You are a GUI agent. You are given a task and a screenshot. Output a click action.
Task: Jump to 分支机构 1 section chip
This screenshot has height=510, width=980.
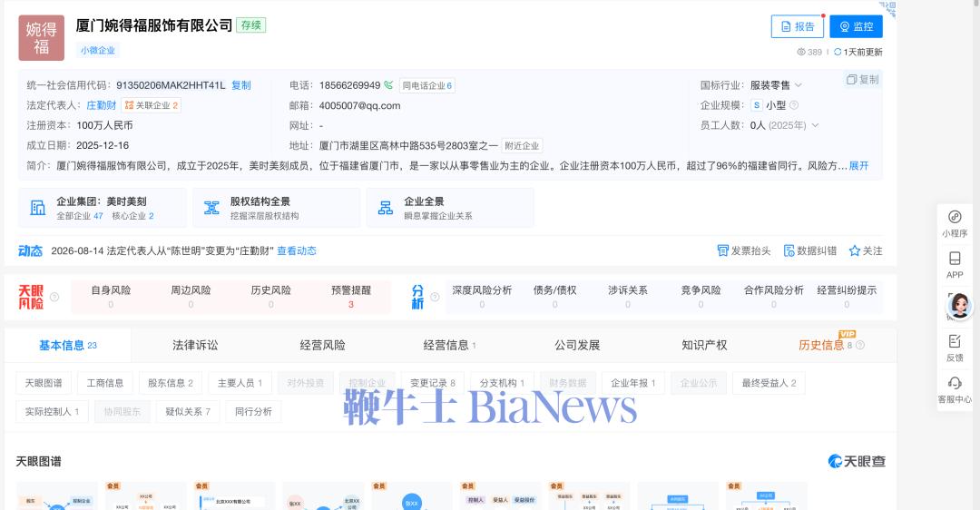tap(502, 383)
